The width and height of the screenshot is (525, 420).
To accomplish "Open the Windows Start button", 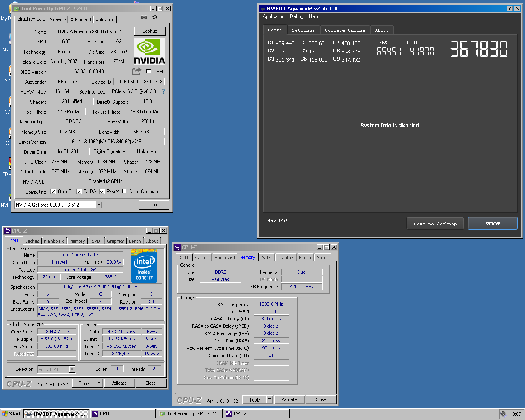I will pyautogui.click(x=11, y=414).
